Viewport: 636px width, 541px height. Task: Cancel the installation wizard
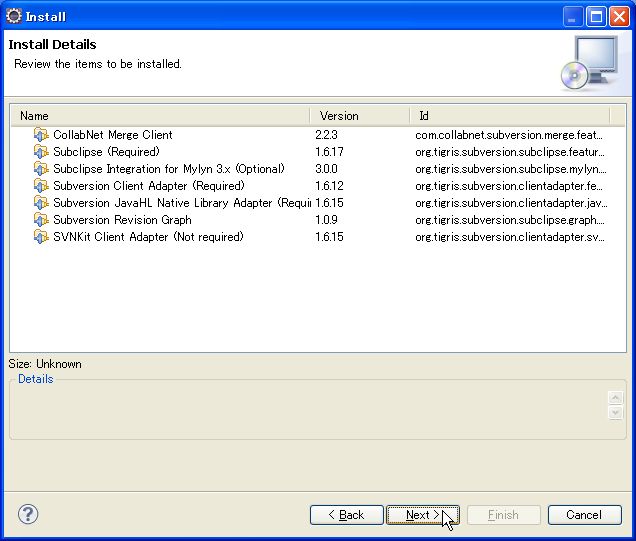click(584, 515)
